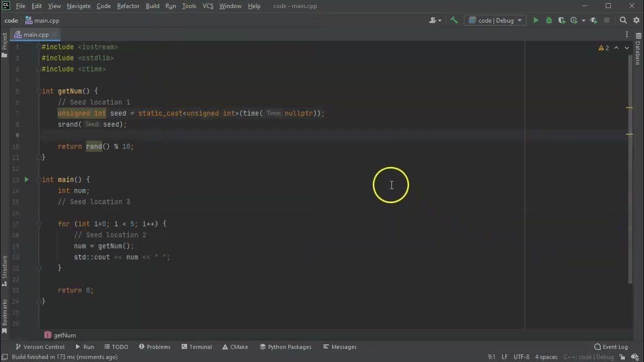Open the Version Control tool window
This screenshot has width=644, height=362.
click(x=40, y=347)
